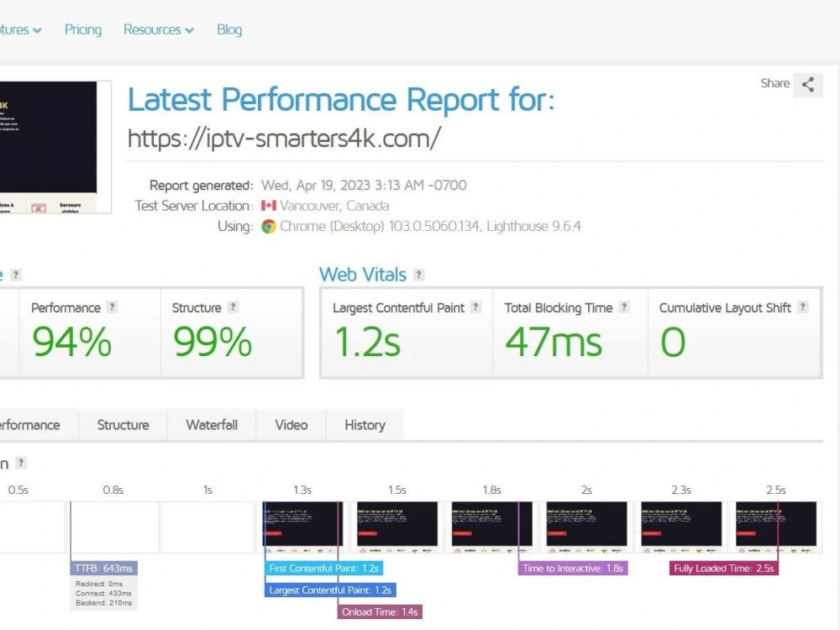This screenshot has height=630, width=840.
Task: Select the 1.5s filmstrip frame
Action: click(x=397, y=527)
